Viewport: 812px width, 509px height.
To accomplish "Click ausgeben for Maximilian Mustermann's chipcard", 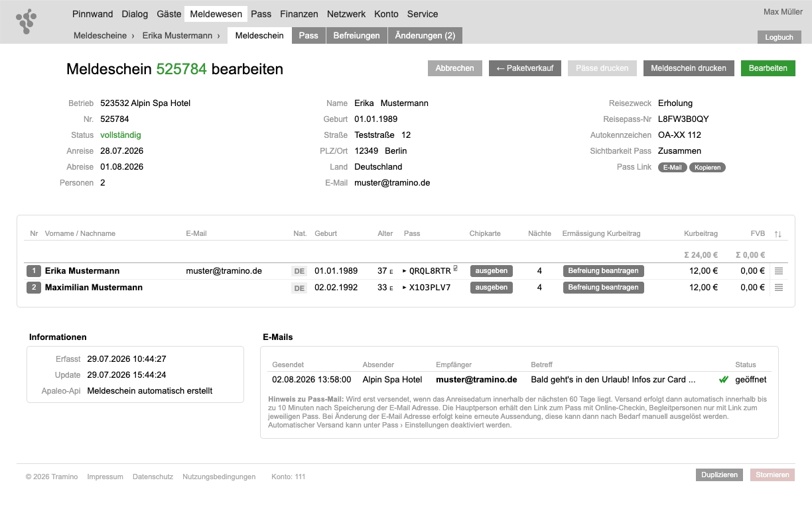I will click(x=492, y=288).
